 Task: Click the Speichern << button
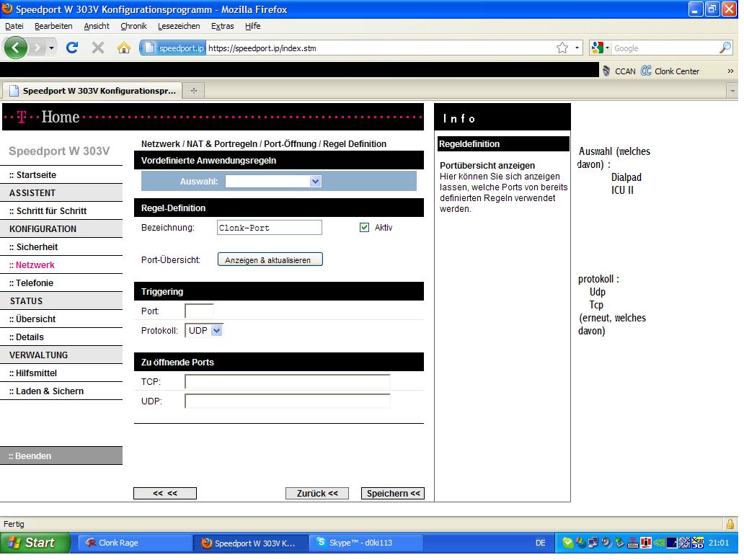(x=393, y=493)
